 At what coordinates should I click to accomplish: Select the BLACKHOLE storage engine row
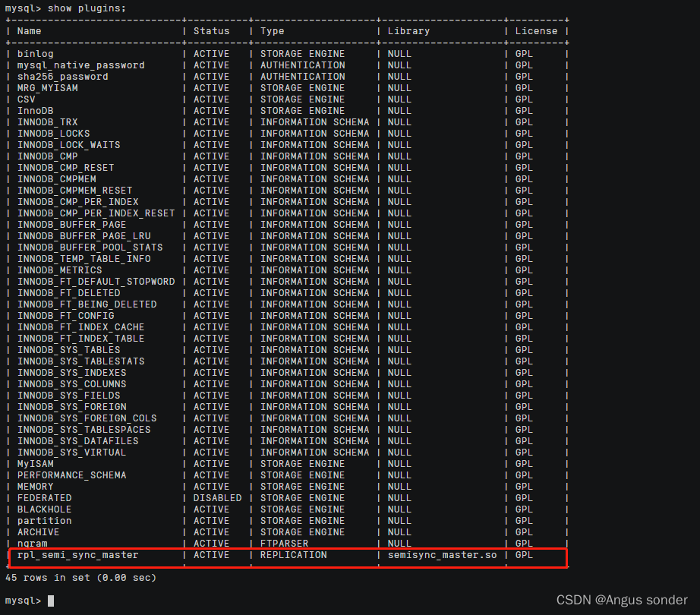click(44, 509)
